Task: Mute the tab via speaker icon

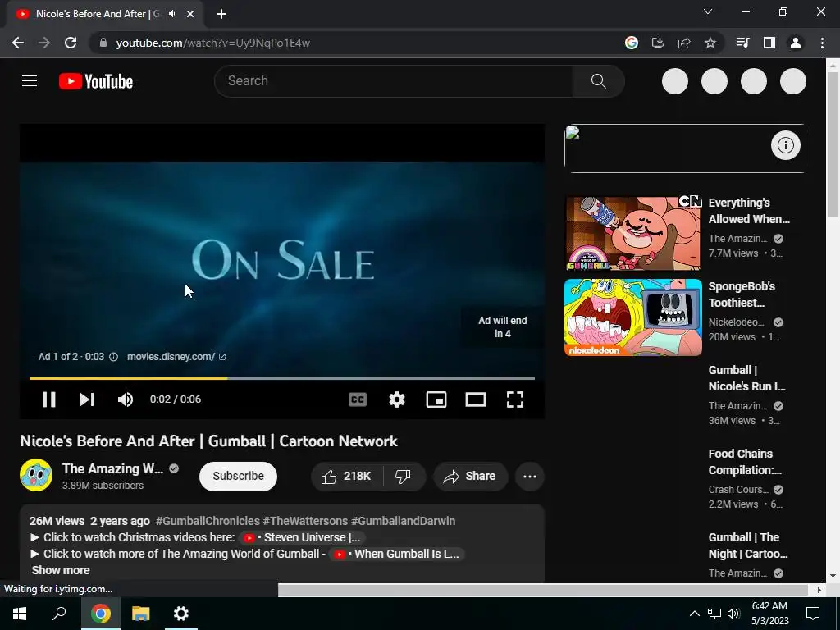Action: pos(172,14)
